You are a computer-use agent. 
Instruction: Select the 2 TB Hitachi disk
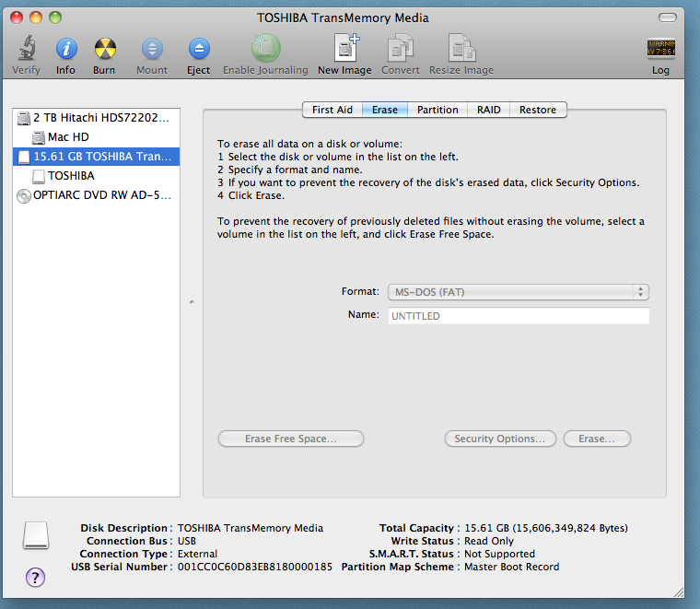pyautogui.click(x=97, y=117)
